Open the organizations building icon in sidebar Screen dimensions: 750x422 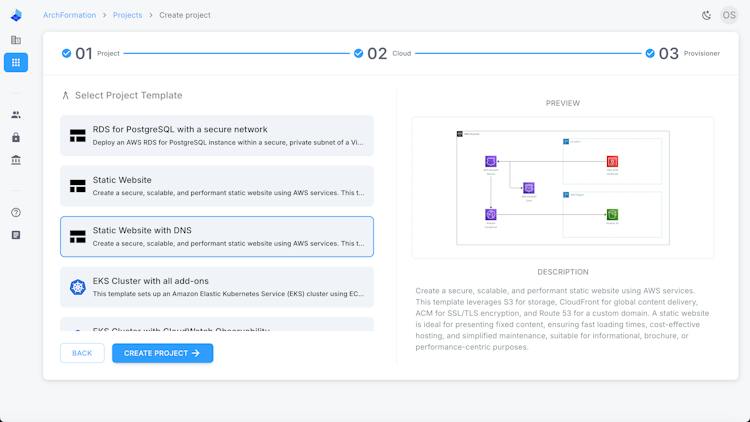16,40
